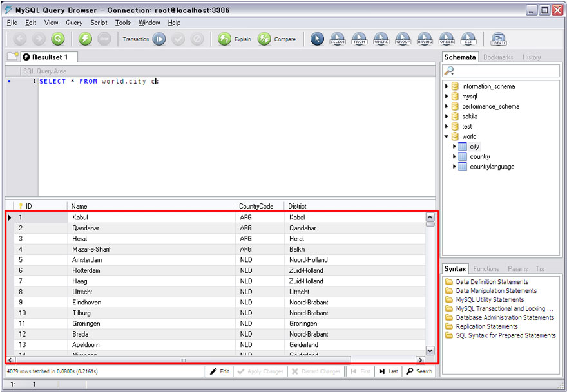Select the SELECT clause tool

point(338,39)
